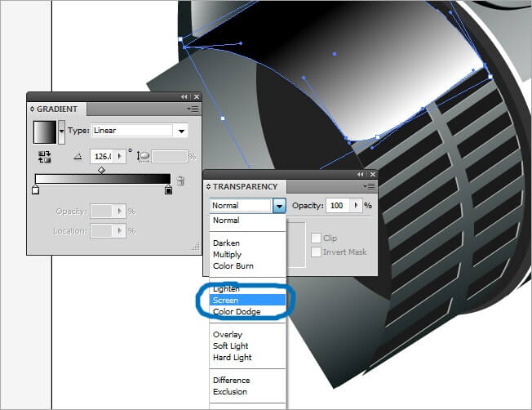Click the white gradient stop on left
This screenshot has width=532, height=410.
tap(35, 190)
